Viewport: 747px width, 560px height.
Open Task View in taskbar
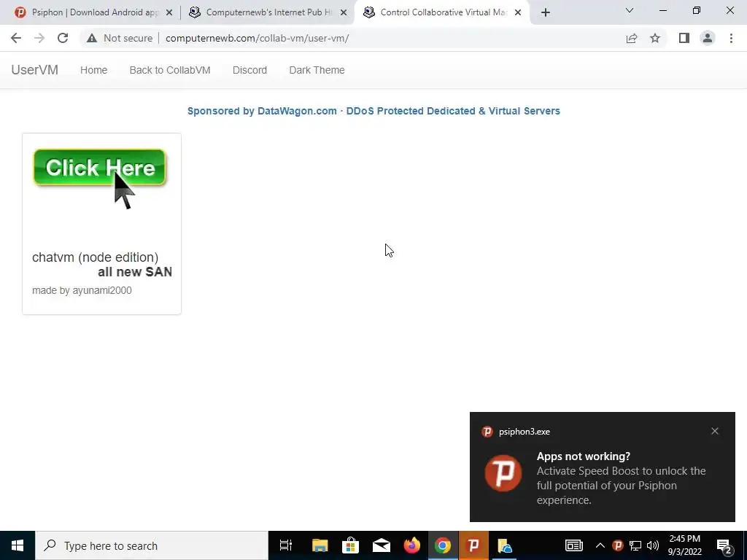coord(286,545)
